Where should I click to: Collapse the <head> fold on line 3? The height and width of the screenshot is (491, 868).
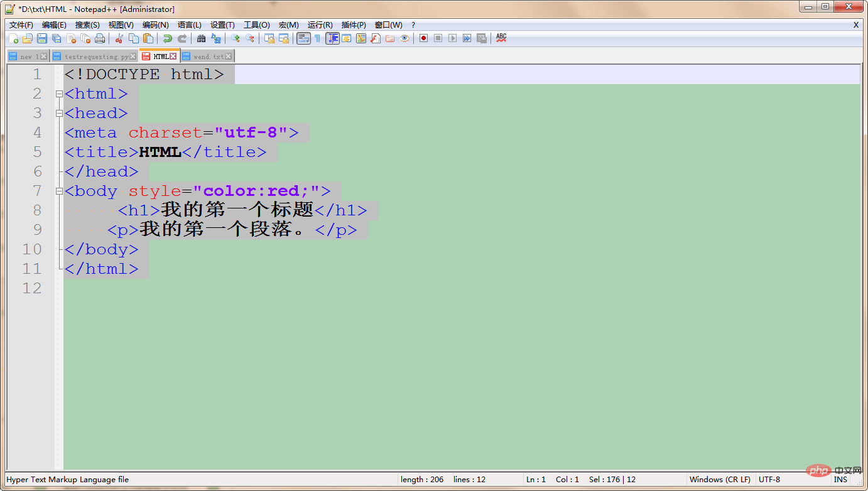[x=59, y=114]
